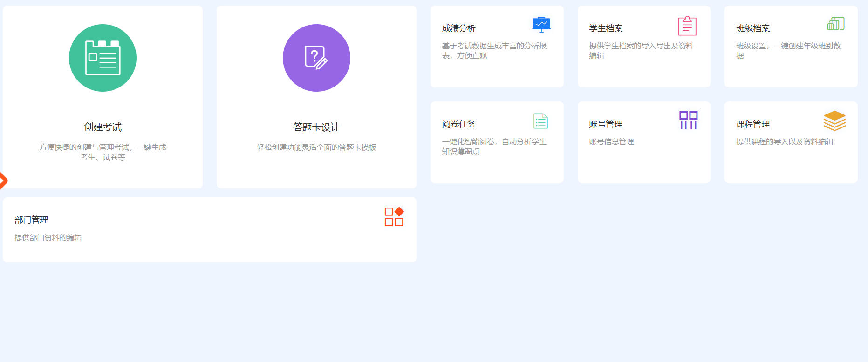Image resolution: width=868 pixels, height=362 pixels.
Task: Click the blue Score Analysis (成绩分析) chart icon
Action: [541, 24]
